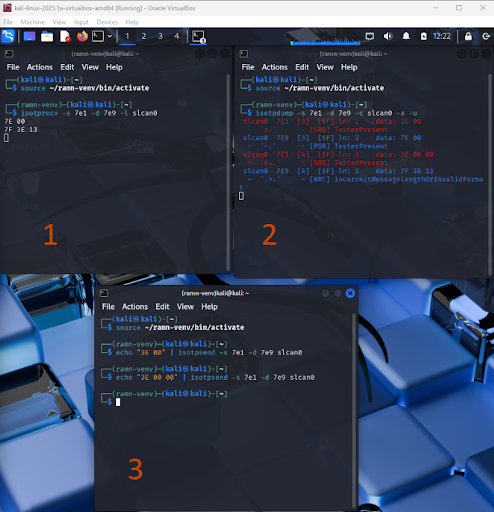This screenshot has height=512, width=494.
Task: Switch to workspace 2
Action: (144, 36)
